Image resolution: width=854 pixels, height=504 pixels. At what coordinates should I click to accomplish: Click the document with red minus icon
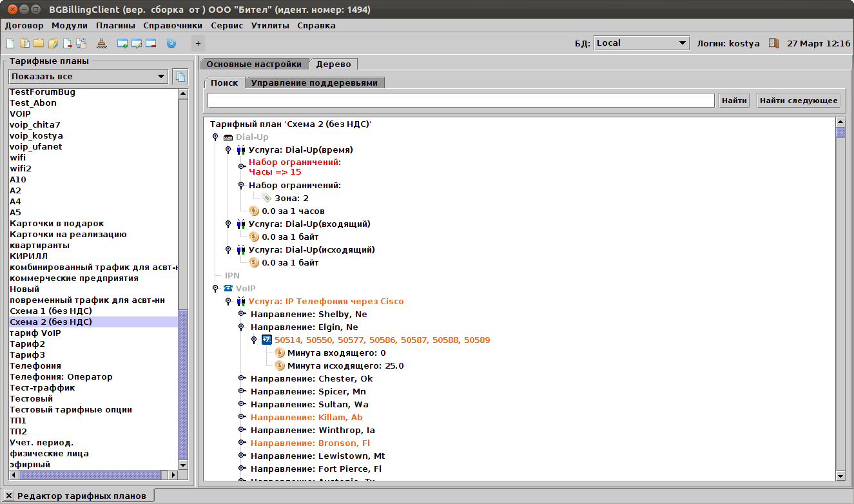[x=67, y=44]
